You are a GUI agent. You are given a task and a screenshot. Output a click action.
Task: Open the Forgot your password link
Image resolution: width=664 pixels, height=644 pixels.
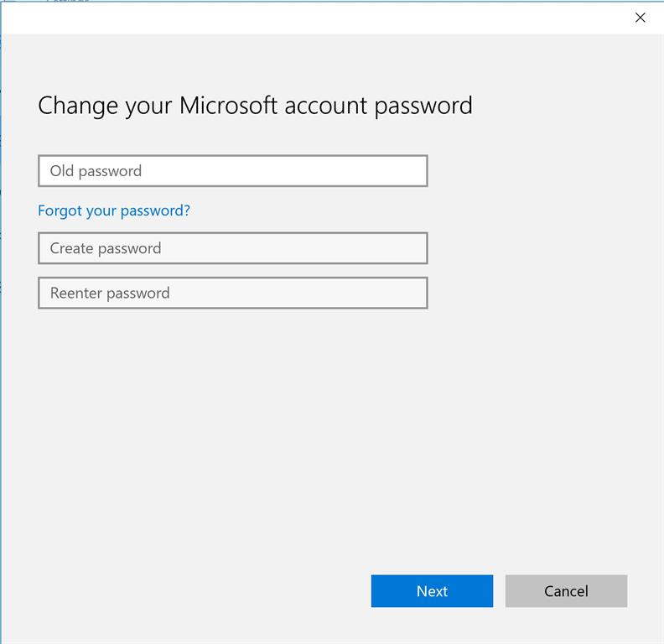114,210
